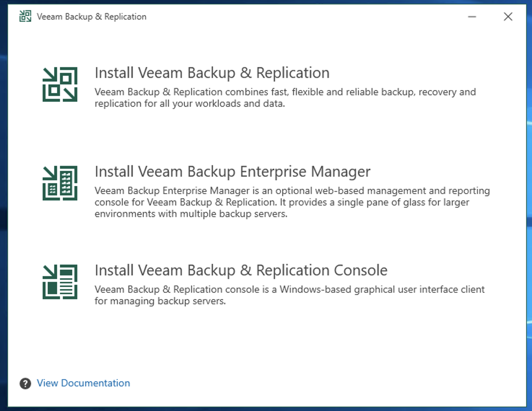Image resolution: width=532 pixels, height=411 pixels.
Task: Launch Install Veeam Backup & Replication Console heading
Action: 241,270
